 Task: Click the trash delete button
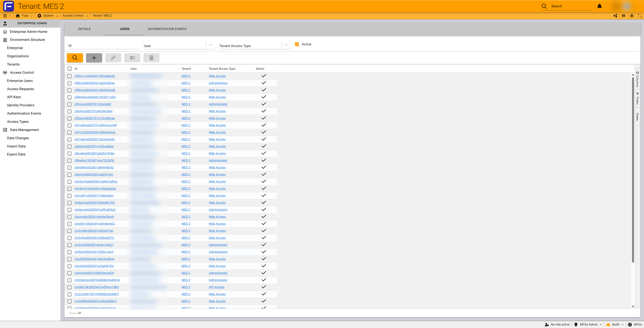coord(151,58)
